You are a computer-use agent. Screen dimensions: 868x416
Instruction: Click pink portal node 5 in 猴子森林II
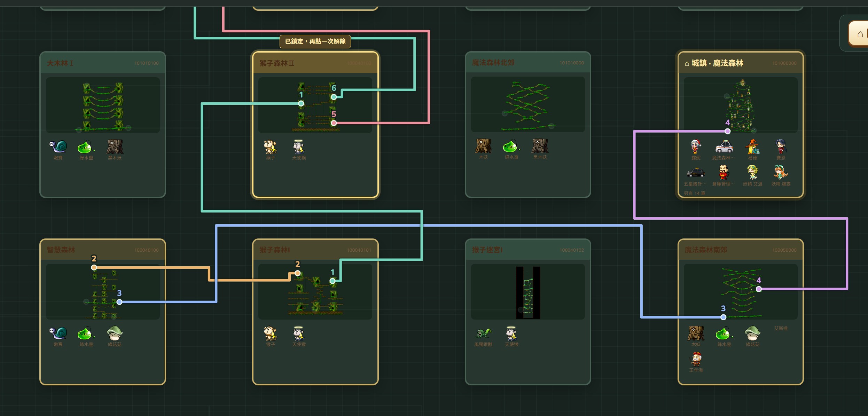click(334, 123)
